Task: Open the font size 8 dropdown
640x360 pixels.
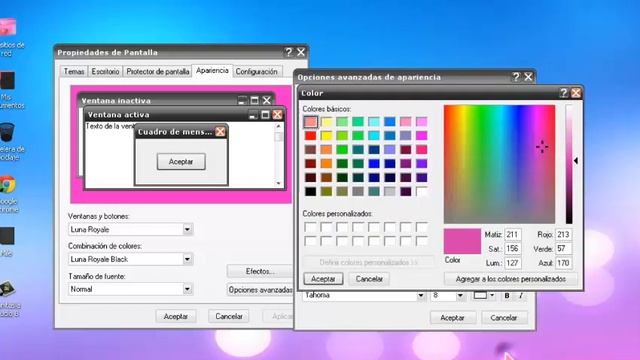Action: click(460, 296)
